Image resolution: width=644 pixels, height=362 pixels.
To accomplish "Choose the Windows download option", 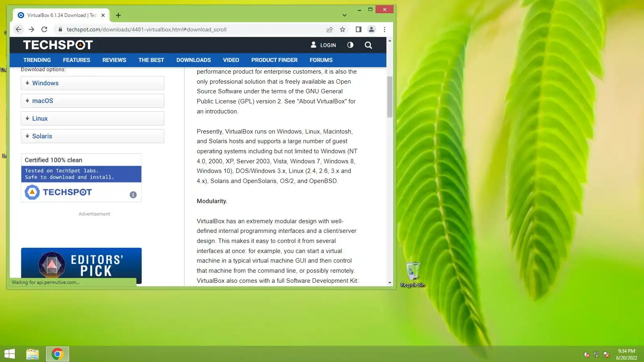I will 93,83.
